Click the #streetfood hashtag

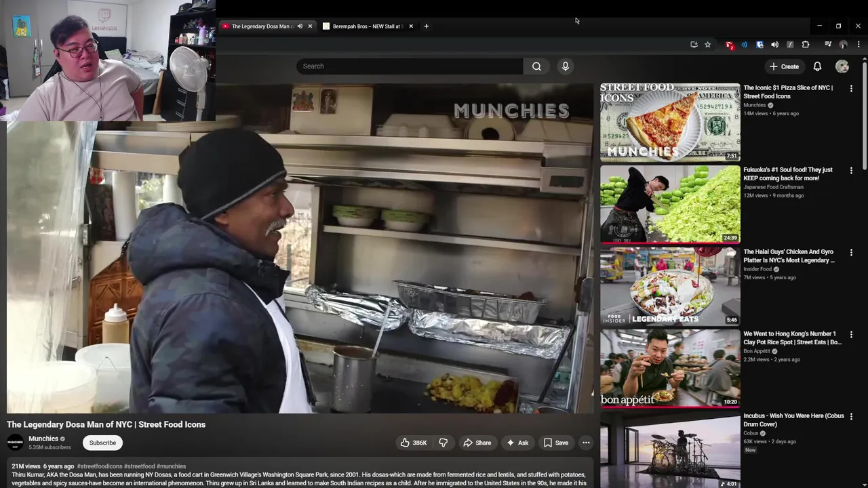point(139,466)
